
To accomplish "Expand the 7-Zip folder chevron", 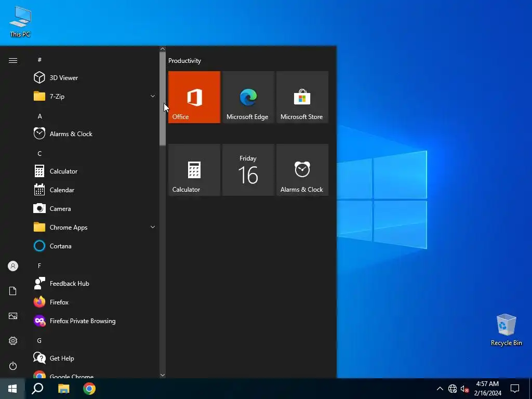I will tap(153, 96).
